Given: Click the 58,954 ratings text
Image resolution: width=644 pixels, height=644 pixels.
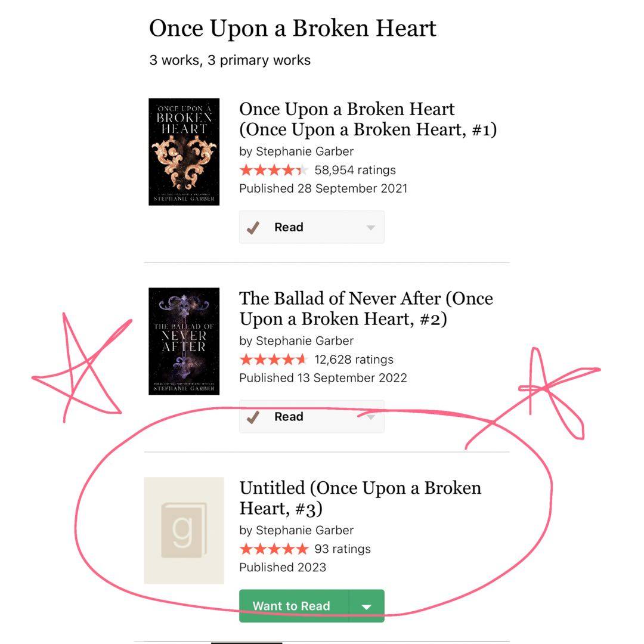Looking at the screenshot, I should click(x=355, y=170).
